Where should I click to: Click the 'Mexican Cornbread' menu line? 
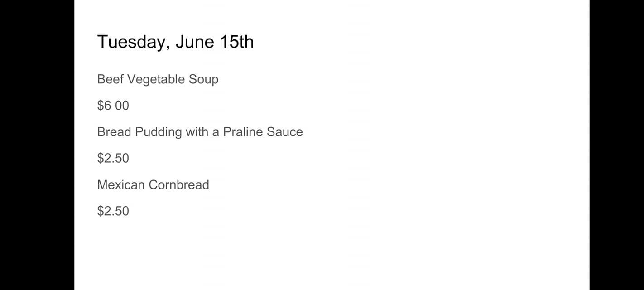[153, 184]
